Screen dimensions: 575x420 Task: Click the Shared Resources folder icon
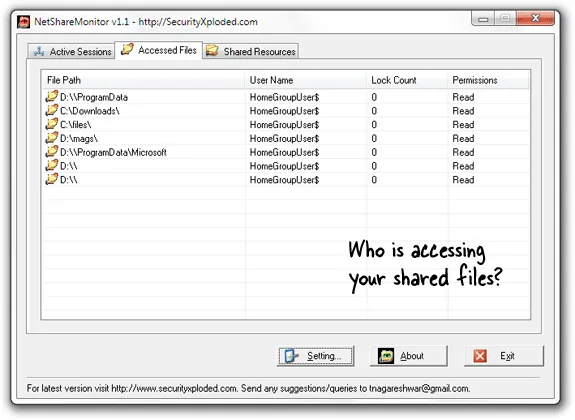click(212, 51)
